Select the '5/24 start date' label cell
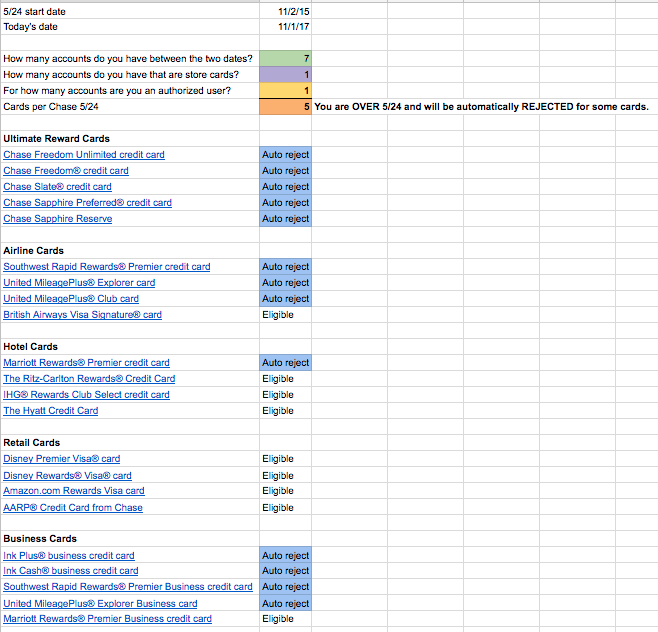This screenshot has height=632, width=658. (x=130, y=11)
